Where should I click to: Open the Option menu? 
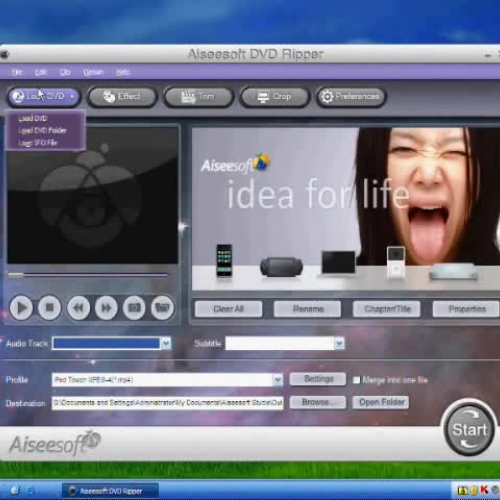click(x=93, y=72)
